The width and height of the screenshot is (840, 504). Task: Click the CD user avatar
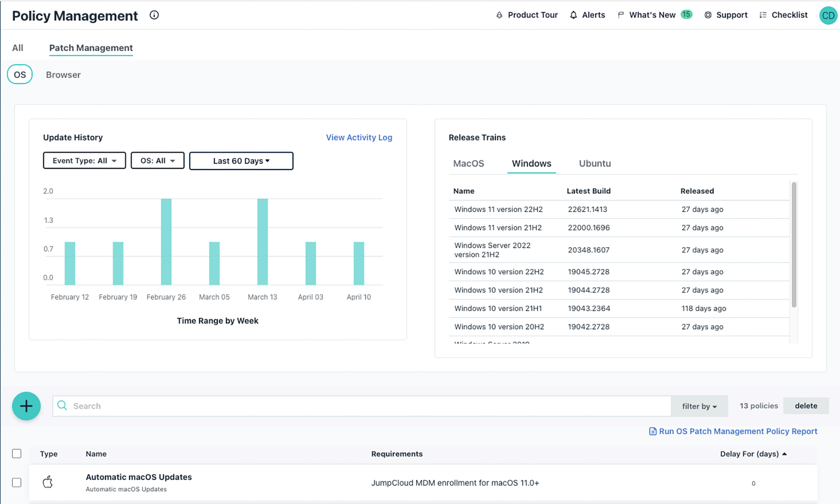827,16
